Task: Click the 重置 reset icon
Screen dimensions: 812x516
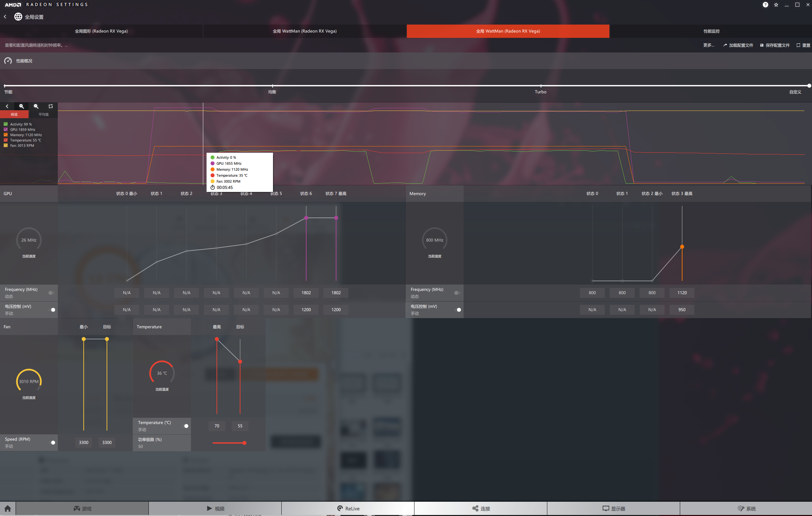Action: 798,45
